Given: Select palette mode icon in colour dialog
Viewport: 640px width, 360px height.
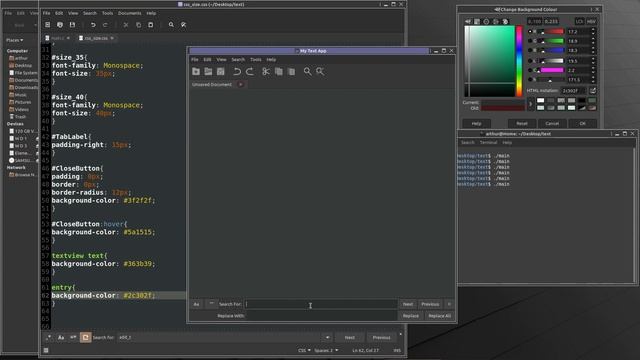Looking at the screenshot, I should [505, 21].
